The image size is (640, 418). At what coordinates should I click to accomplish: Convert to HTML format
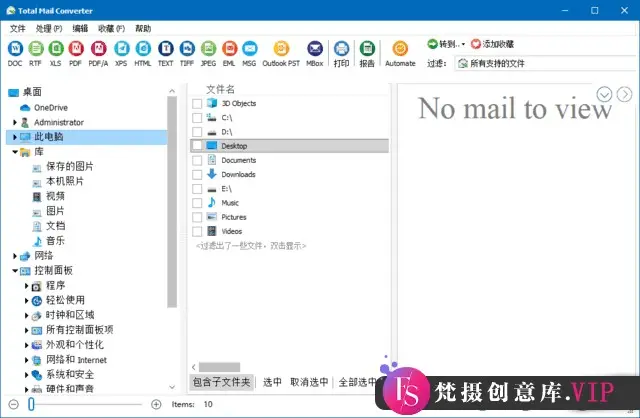coord(143,53)
